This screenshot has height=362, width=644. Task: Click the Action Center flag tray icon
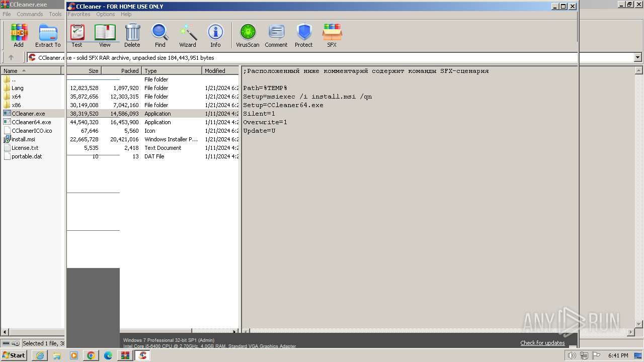coord(596,355)
